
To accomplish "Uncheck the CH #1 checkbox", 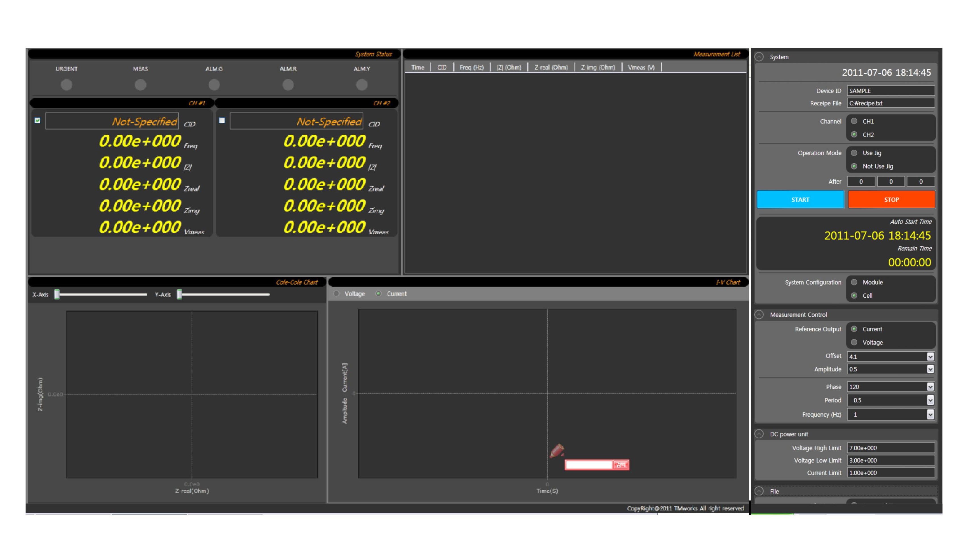I will coord(38,120).
